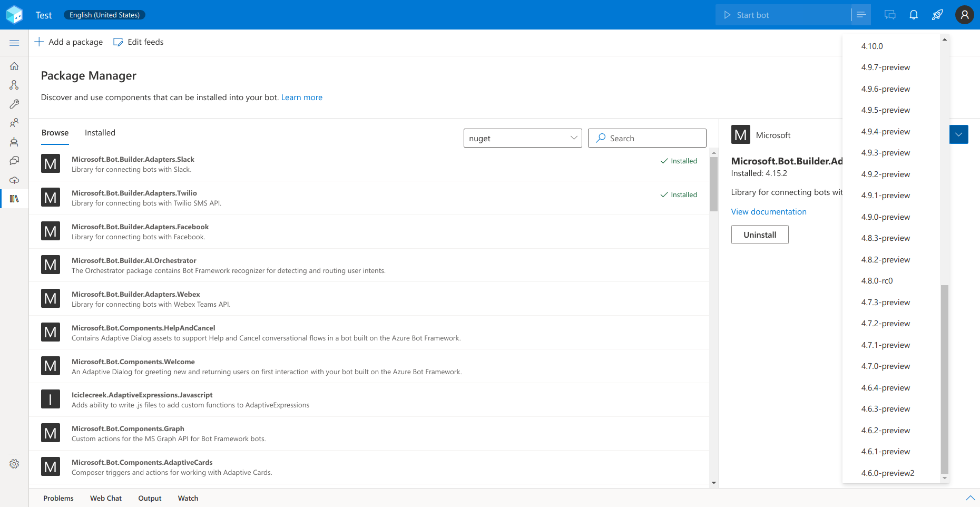Image resolution: width=980 pixels, height=507 pixels.
Task: Select Iciclecreek.AdaptiveExpressions.Javascript package
Action: point(369,400)
